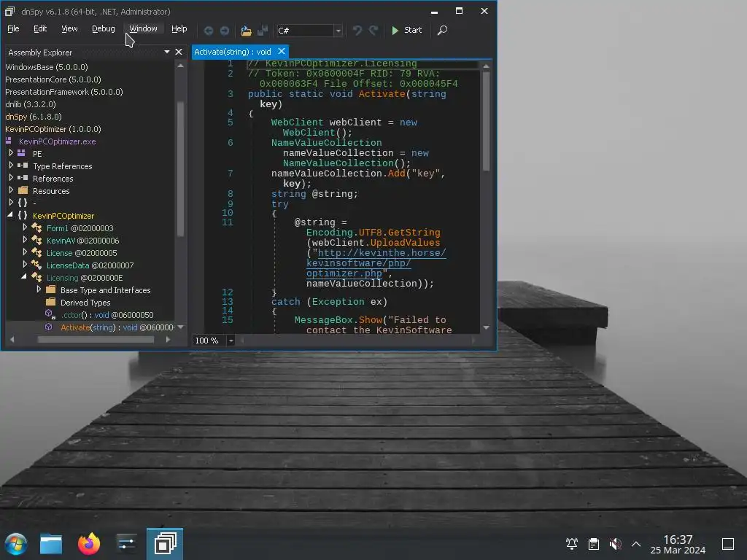
Task: Close the Activate(string) : void tab
Action: coord(282,52)
